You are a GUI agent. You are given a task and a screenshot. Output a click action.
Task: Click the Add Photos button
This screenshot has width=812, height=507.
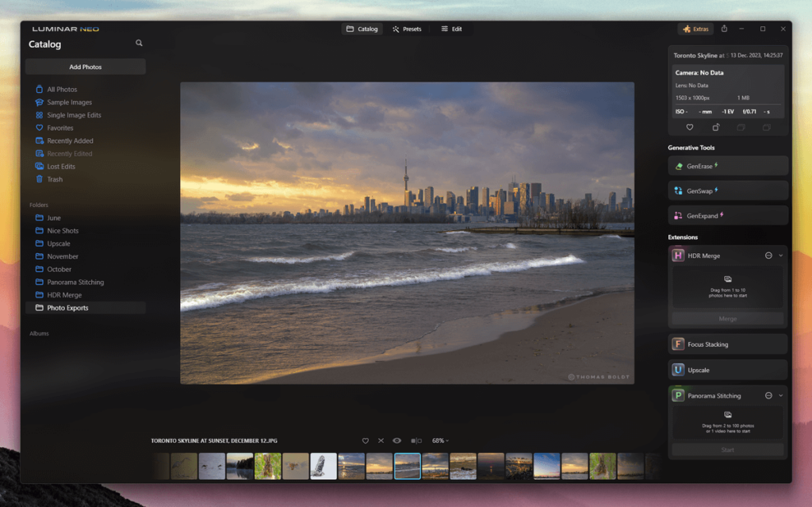point(86,67)
